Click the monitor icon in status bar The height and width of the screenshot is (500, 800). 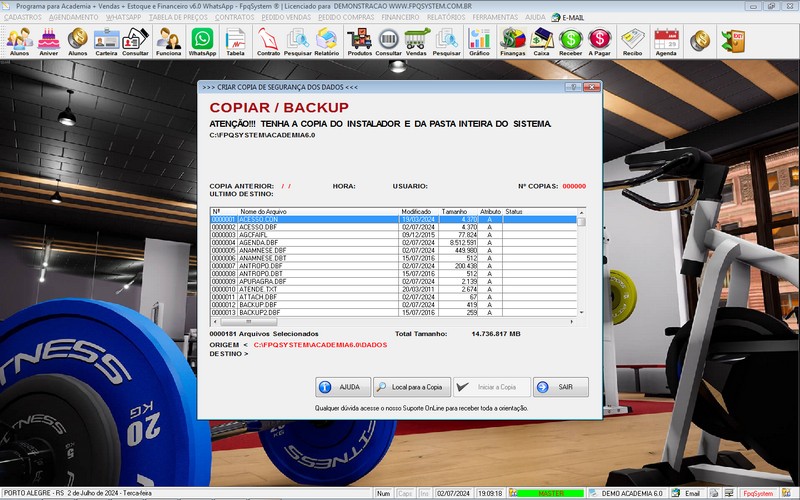[x=729, y=493]
